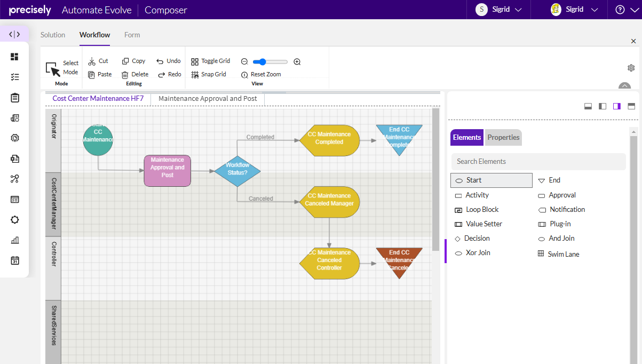Activate Select Mode tool
The height and width of the screenshot is (364, 642).
(62, 68)
